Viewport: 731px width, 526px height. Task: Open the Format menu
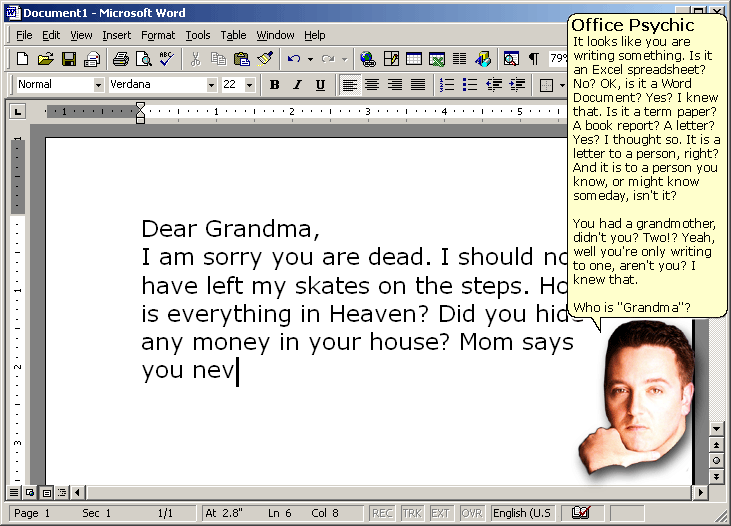point(158,35)
